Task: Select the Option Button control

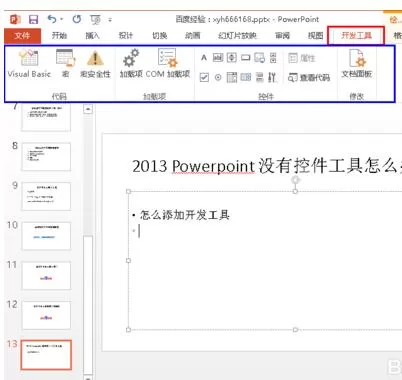Action: tap(218, 78)
